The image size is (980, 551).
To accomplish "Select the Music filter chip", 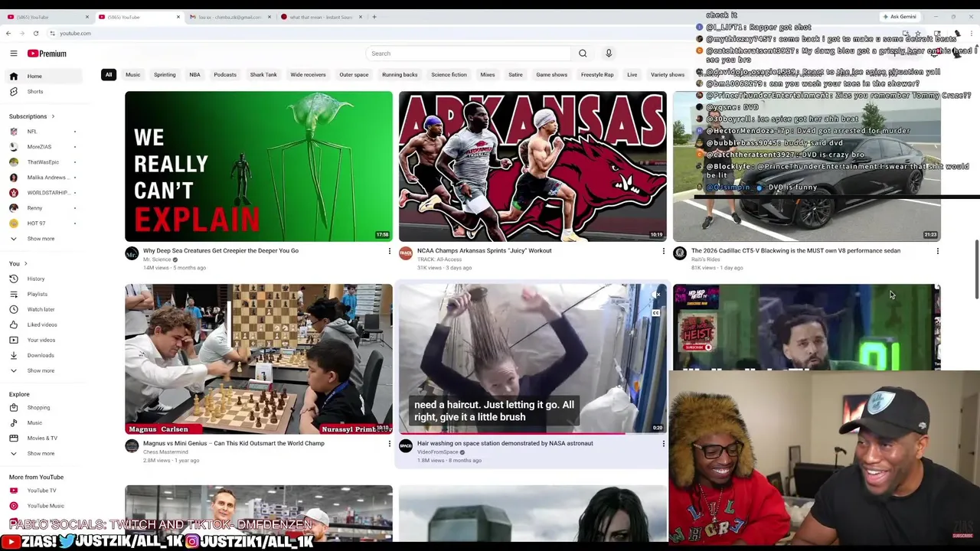I will [x=132, y=74].
